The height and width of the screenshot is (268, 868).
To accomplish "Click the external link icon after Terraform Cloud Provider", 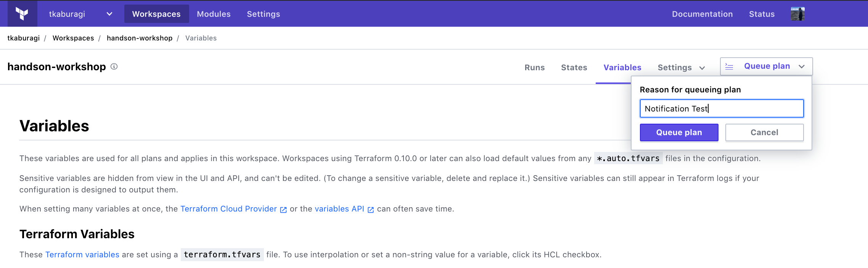I will coord(283,210).
